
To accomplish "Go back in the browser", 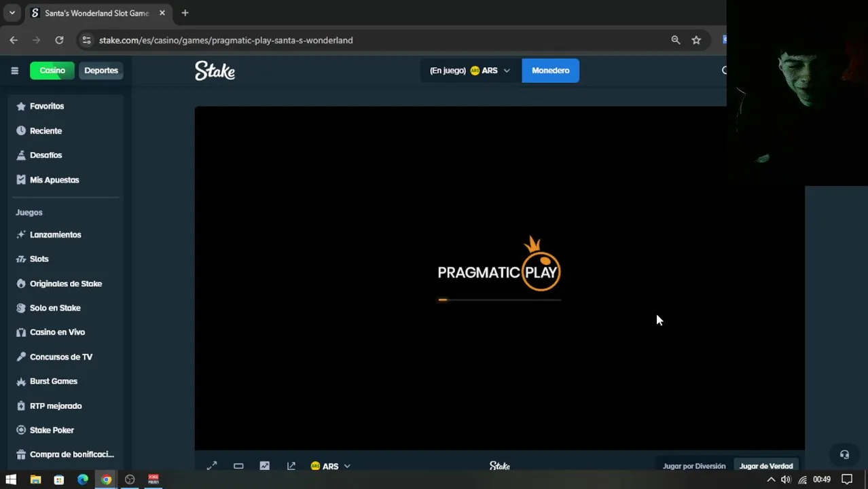I will [x=14, y=40].
